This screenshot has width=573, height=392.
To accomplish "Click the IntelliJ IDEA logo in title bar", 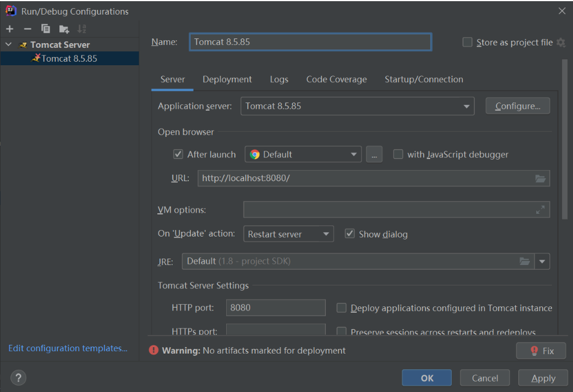I will click(x=10, y=11).
